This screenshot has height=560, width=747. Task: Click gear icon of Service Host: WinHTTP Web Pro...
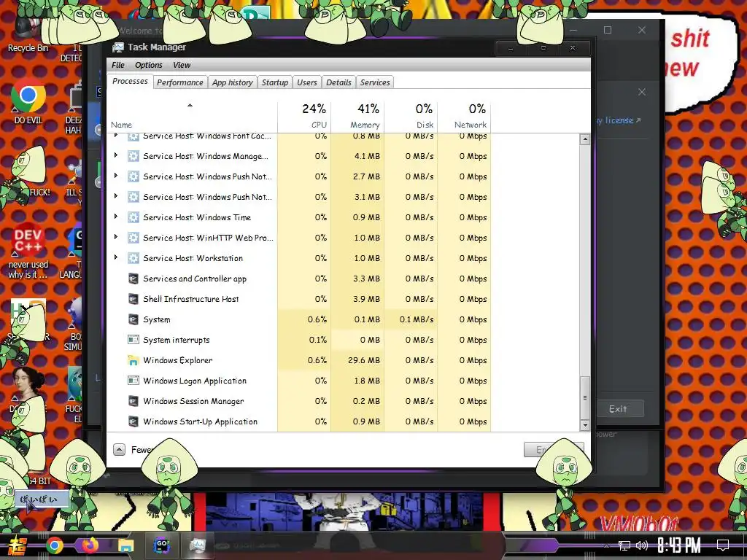point(133,238)
